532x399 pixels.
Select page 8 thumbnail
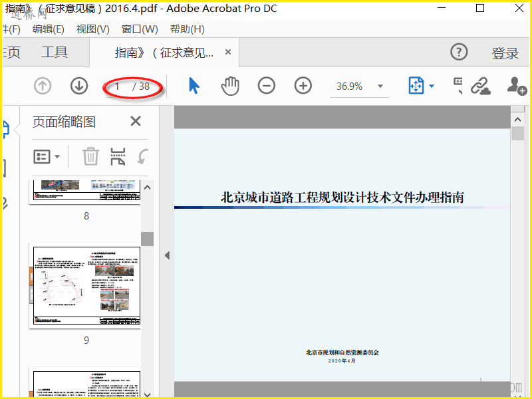(x=86, y=192)
